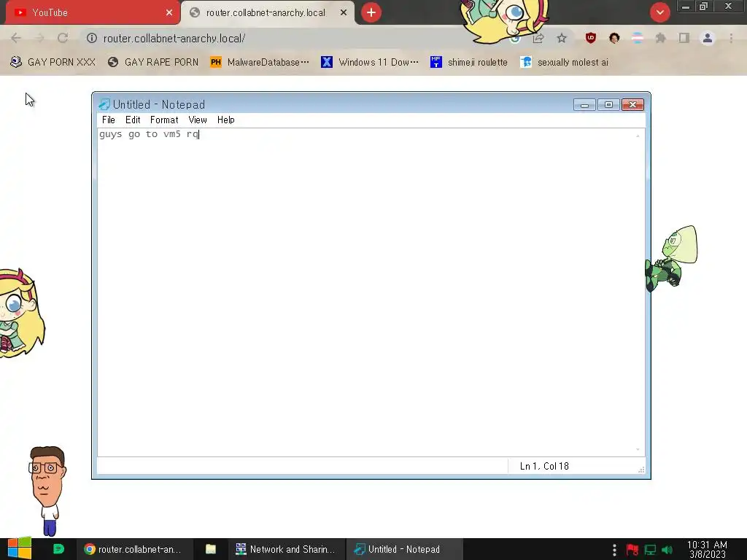This screenshot has height=560, width=747.
Task: Close the Notepad window
Action: pos(632,105)
